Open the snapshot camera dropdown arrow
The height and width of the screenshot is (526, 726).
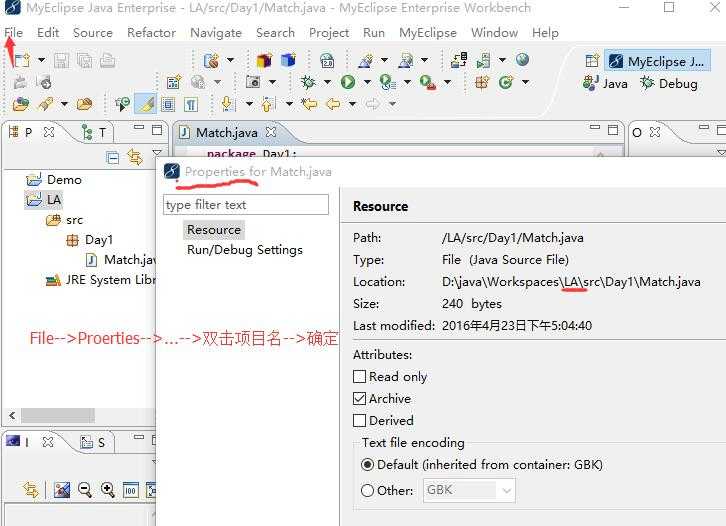pyautogui.click(x=272, y=82)
